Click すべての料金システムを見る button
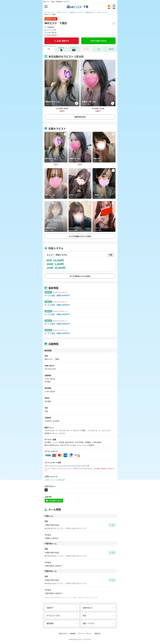160x644 pixels. point(80,276)
